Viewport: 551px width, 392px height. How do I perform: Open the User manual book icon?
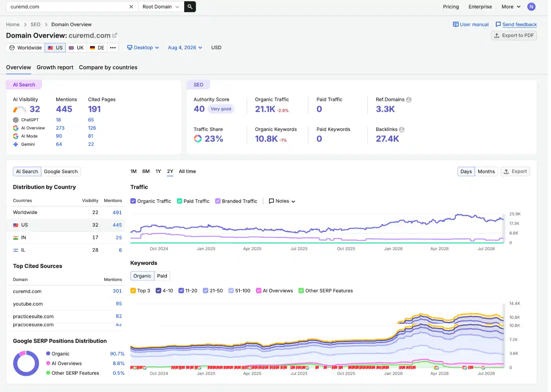click(456, 24)
